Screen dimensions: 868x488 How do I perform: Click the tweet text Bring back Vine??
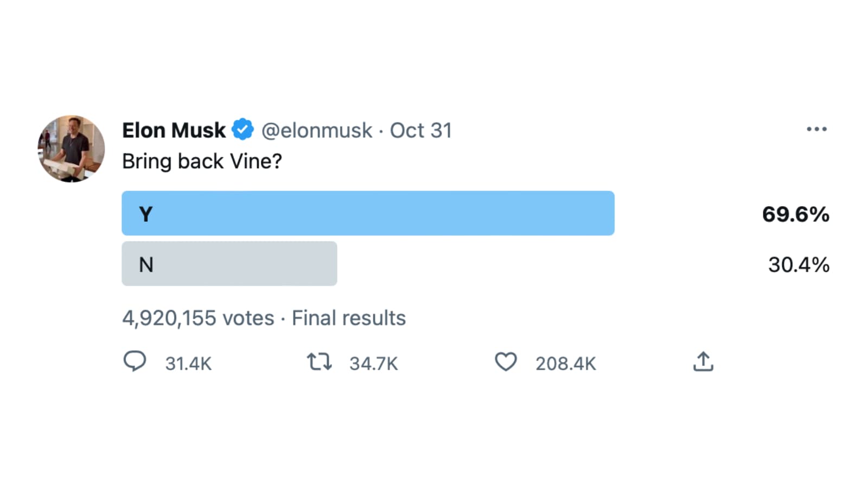click(x=202, y=161)
